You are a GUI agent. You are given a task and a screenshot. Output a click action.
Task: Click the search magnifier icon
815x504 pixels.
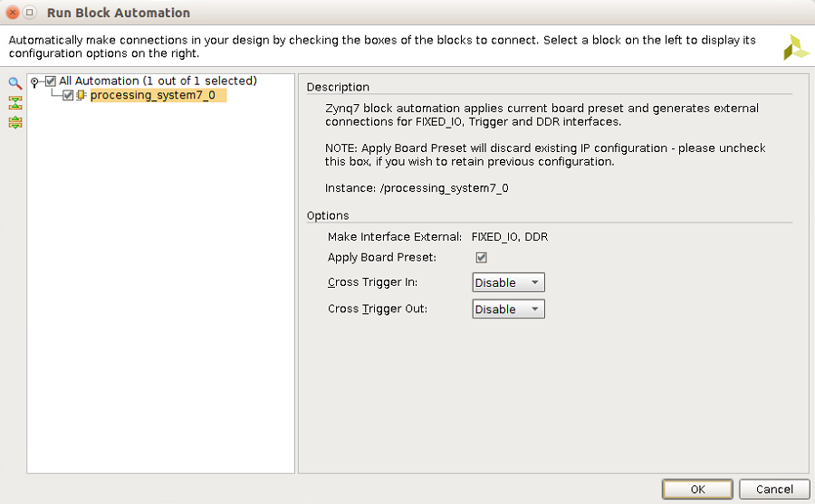15,83
